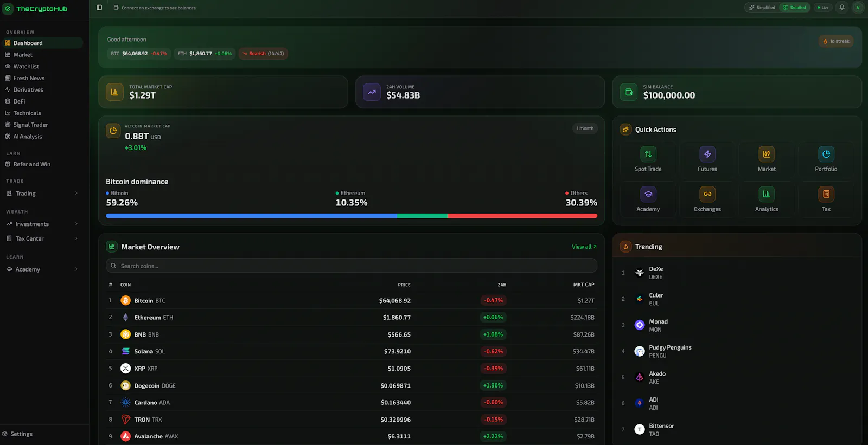Screen dimensions: 868x445
Task: Open the notifications bell
Action: tap(842, 8)
